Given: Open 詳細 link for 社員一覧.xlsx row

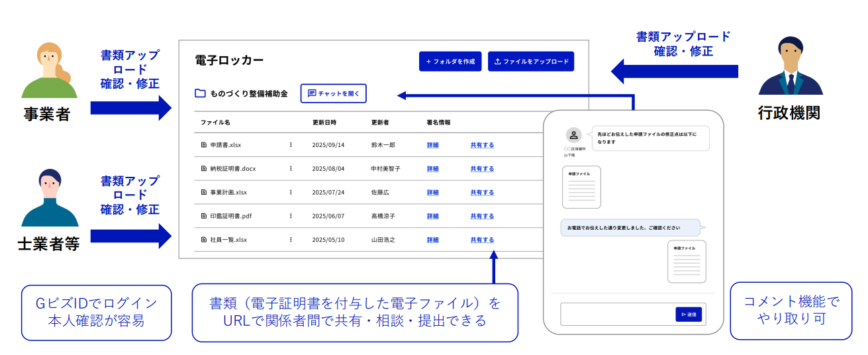Looking at the screenshot, I should point(433,240).
